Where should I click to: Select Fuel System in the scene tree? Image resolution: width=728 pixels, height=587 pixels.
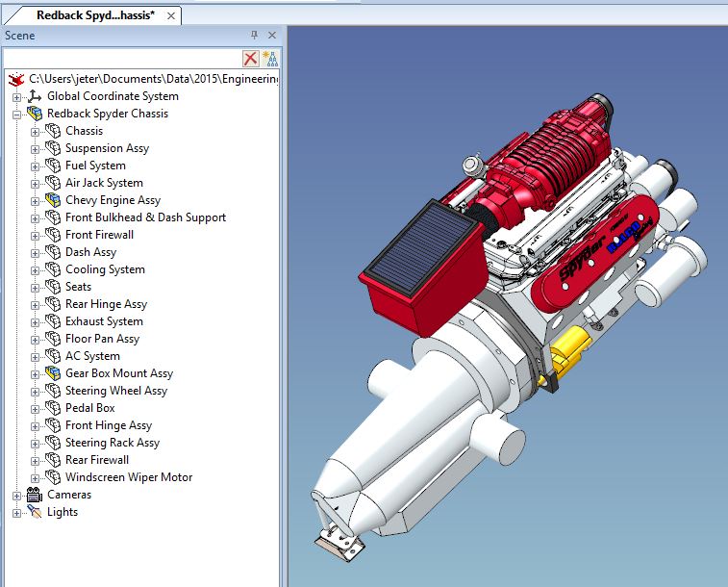[95, 166]
